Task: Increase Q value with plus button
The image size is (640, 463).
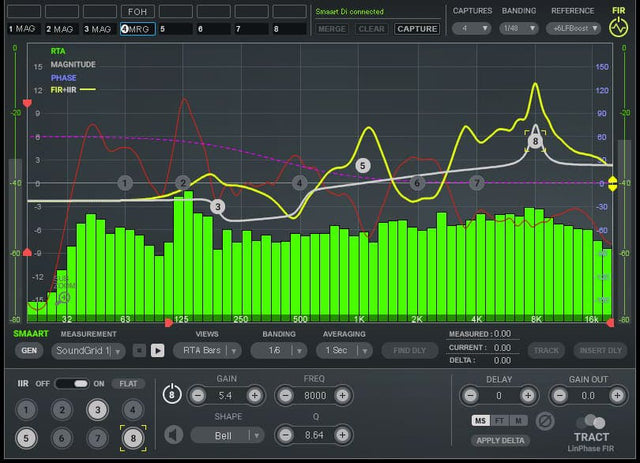Action: coord(342,435)
